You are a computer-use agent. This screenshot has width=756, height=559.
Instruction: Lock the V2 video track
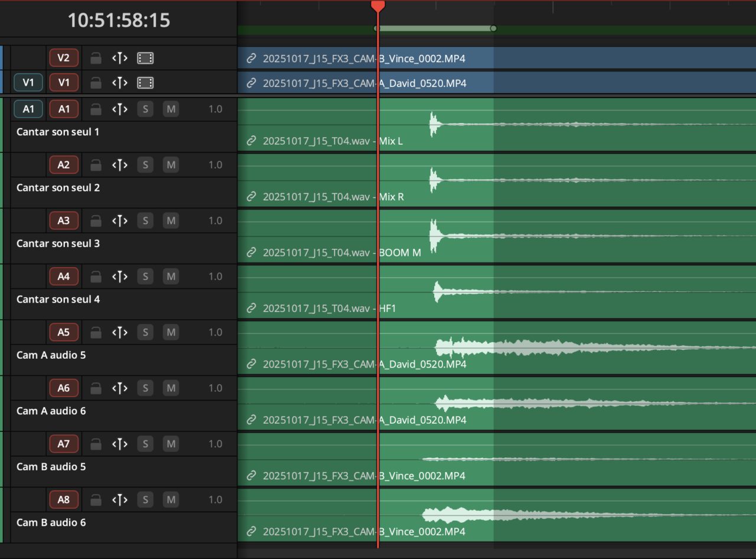click(x=96, y=58)
